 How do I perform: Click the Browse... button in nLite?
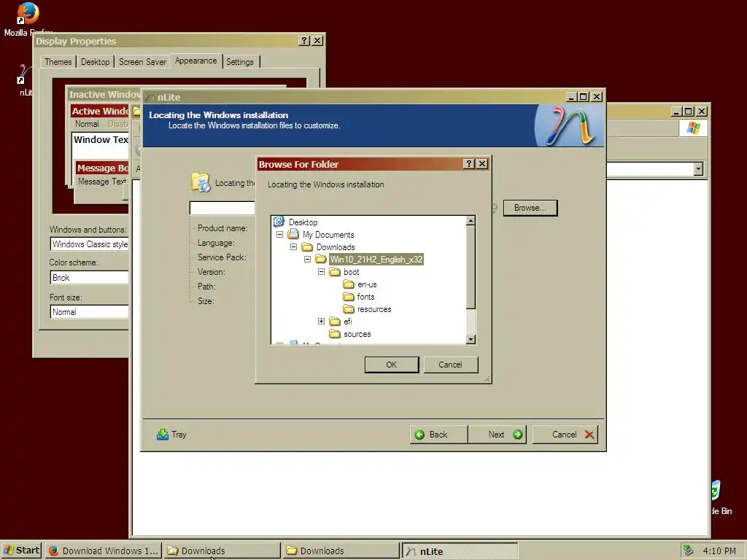pyautogui.click(x=530, y=208)
